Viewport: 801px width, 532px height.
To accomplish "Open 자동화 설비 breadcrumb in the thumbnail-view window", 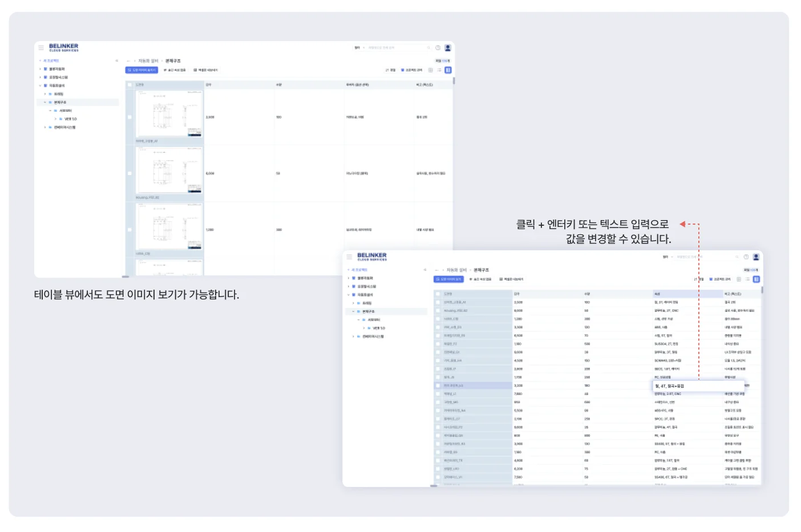I will [148, 61].
